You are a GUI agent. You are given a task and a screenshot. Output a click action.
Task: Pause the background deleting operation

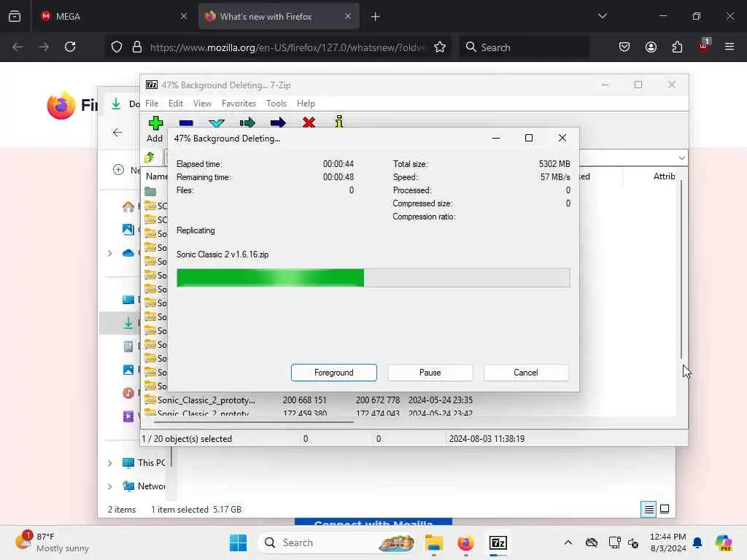click(430, 373)
